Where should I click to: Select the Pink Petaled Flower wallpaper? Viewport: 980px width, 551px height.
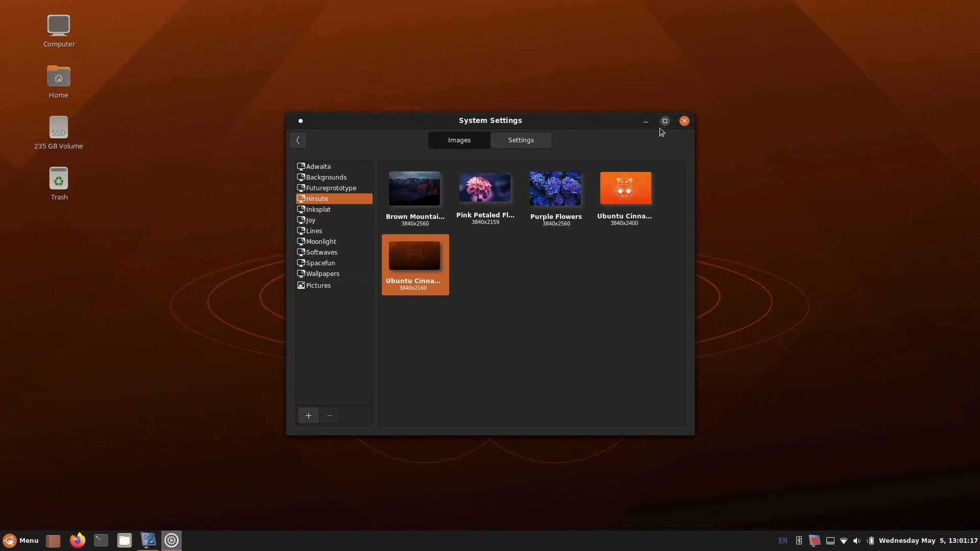click(484, 188)
